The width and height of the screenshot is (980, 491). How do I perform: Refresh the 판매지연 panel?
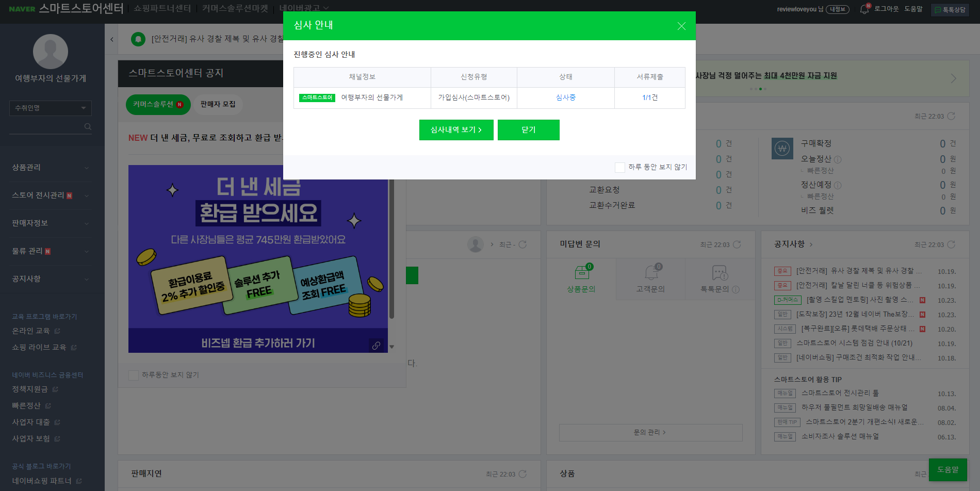tap(522, 474)
